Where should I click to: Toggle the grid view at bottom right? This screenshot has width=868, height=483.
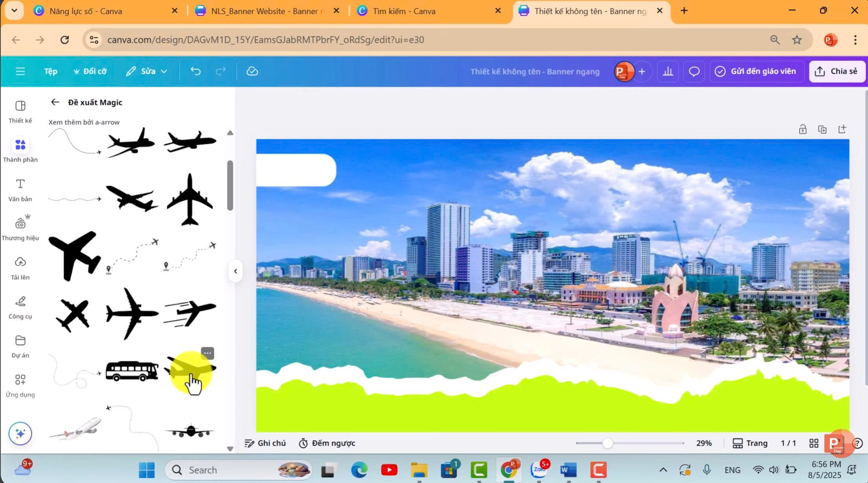pos(813,443)
